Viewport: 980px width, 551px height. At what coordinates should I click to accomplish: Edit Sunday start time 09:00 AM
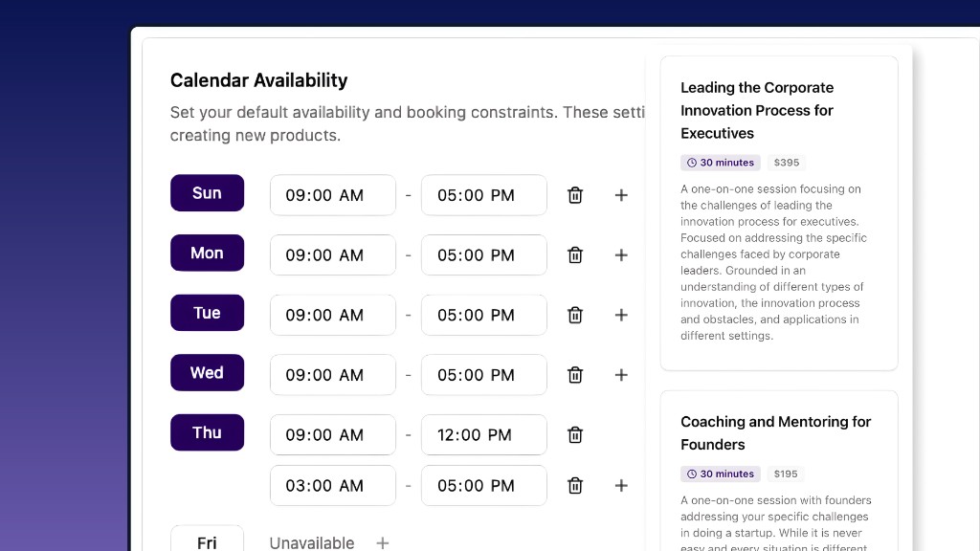pyautogui.click(x=332, y=195)
